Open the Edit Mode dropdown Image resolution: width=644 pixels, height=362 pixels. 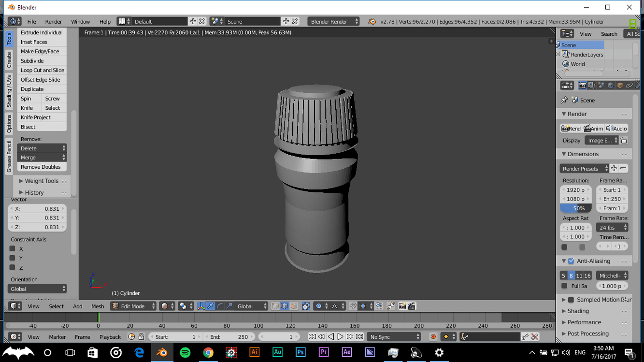click(x=133, y=306)
